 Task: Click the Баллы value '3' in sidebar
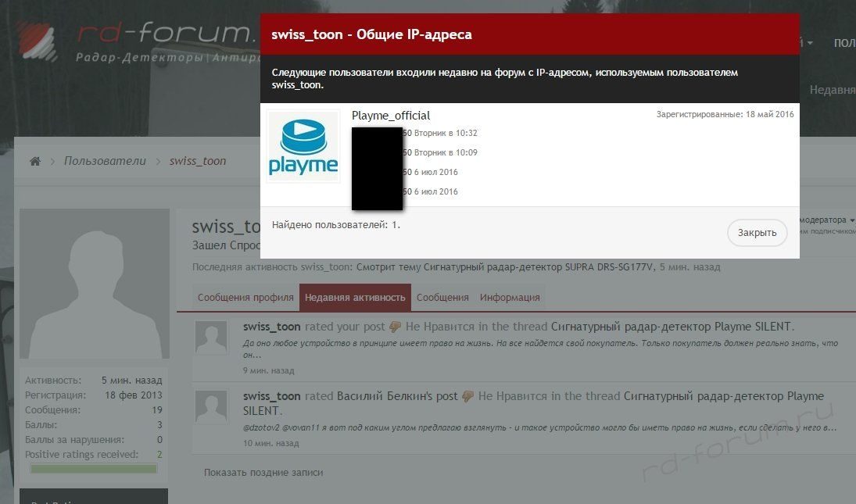coord(159,424)
